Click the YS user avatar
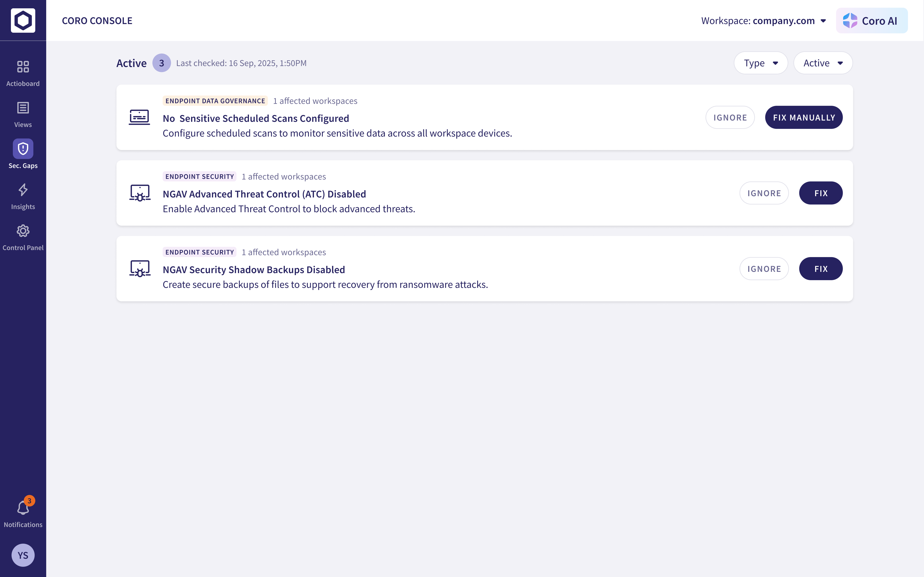This screenshot has height=577, width=924. [23, 555]
